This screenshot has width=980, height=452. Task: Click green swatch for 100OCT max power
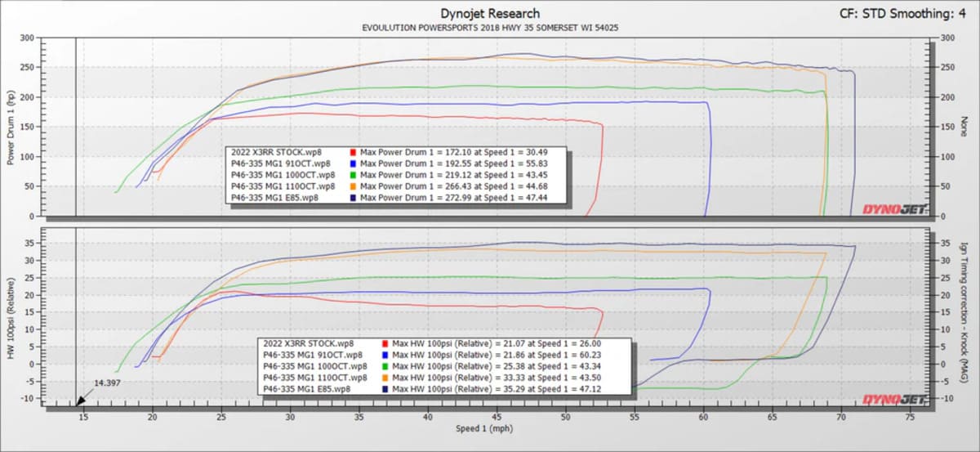click(352, 175)
